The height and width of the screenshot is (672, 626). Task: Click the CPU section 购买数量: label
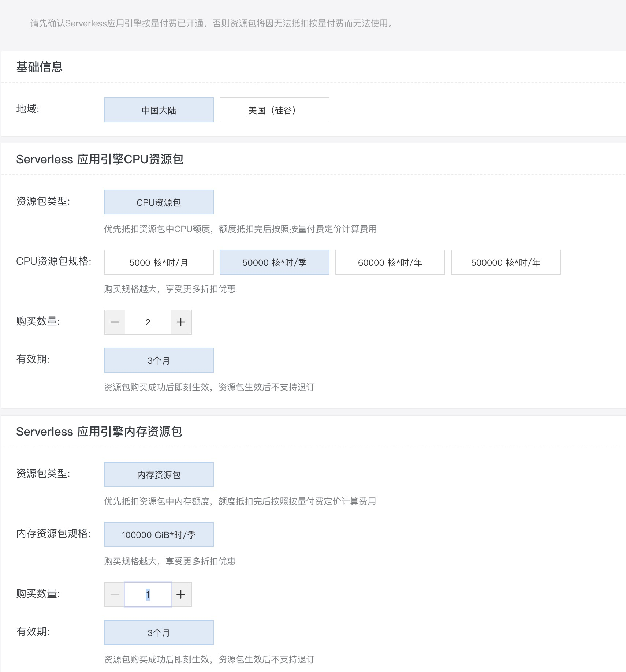(x=38, y=321)
